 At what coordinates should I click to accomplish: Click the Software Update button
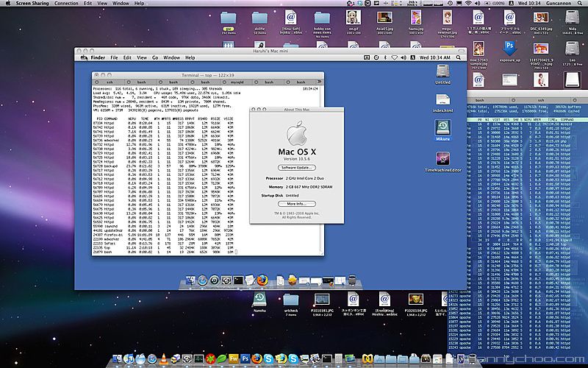(x=295, y=168)
